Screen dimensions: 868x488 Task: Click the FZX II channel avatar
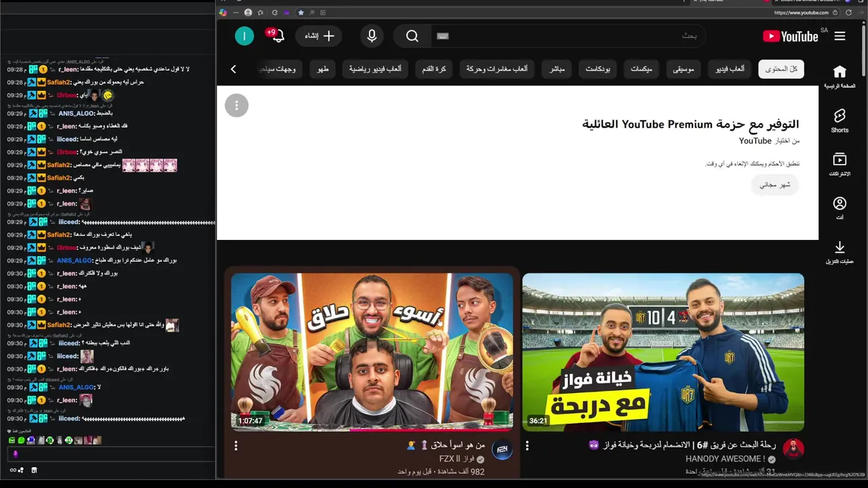coord(502,450)
